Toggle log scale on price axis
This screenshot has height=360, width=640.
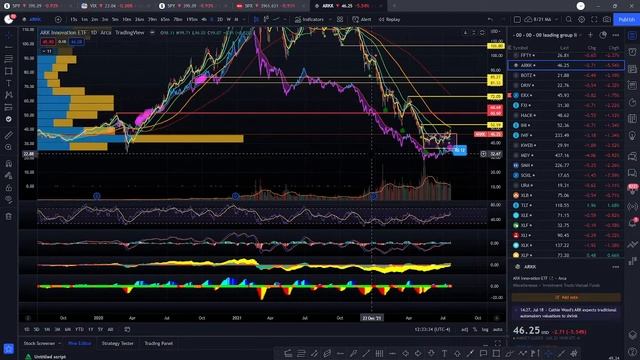485,329
